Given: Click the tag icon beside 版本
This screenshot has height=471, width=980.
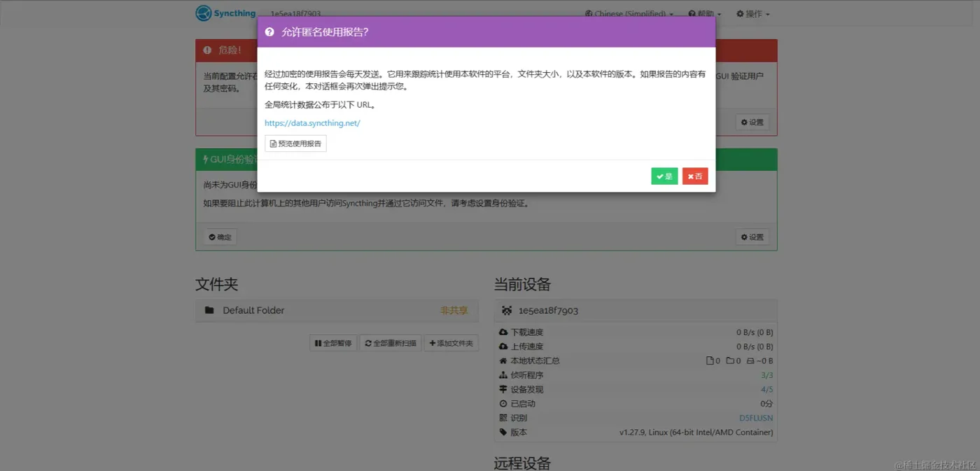Looking at the screenshot, I should pos(503,433).
